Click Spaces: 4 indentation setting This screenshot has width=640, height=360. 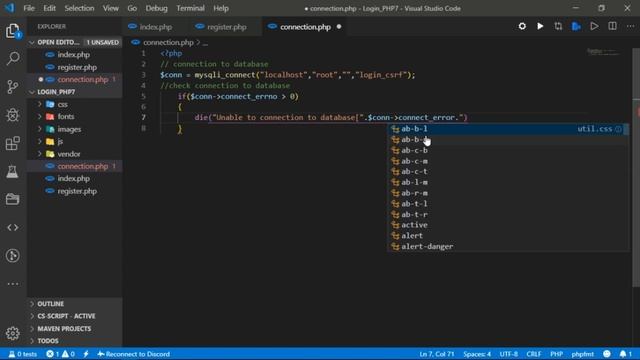pos(477,354)
